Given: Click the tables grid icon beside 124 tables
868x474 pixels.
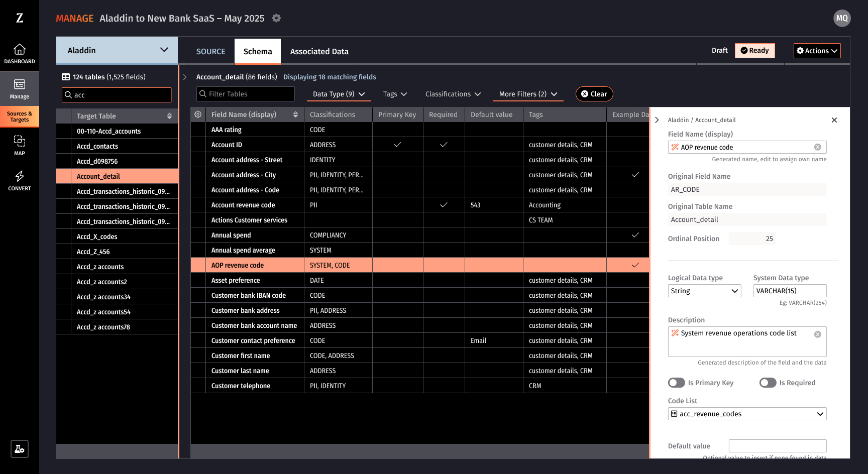Looking at the screenshot, I should [66, 77].
